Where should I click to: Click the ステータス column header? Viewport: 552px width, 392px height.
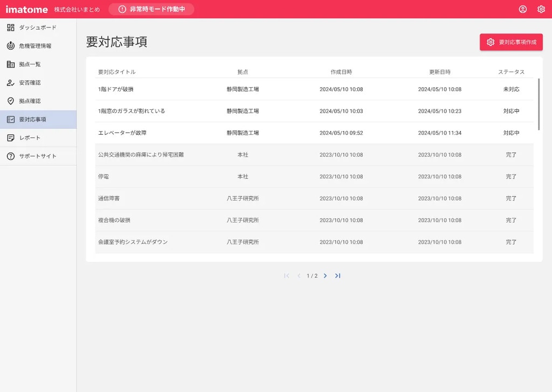click(x=511, y=72)
